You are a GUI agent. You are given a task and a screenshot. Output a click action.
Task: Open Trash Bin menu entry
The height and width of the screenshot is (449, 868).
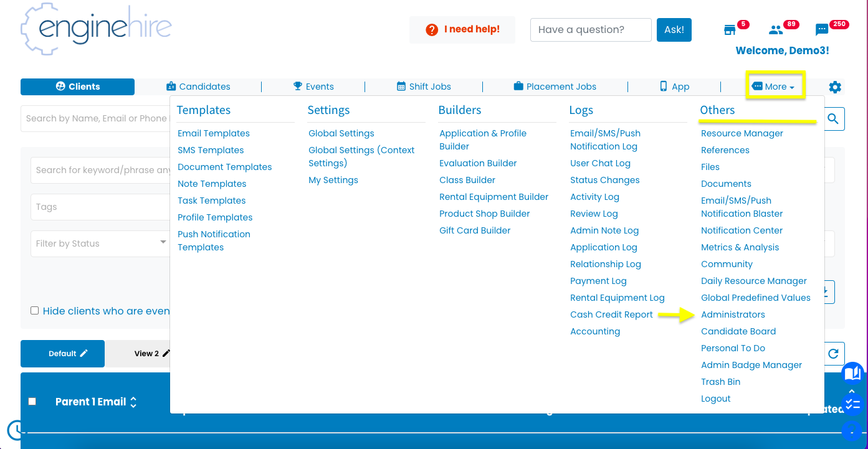click(721, 382)
